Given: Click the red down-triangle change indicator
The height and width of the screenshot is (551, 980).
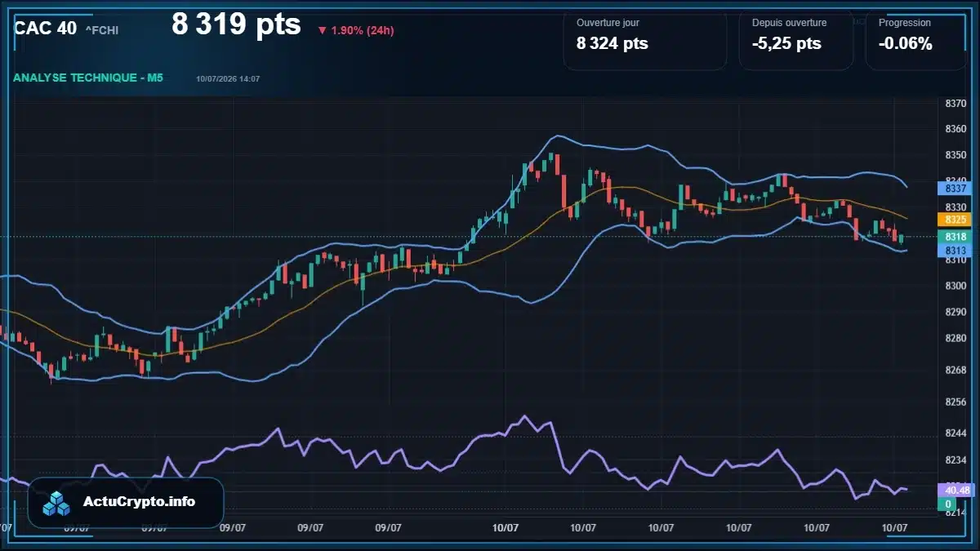Looking at the screenshot, I should pos(322,31).
